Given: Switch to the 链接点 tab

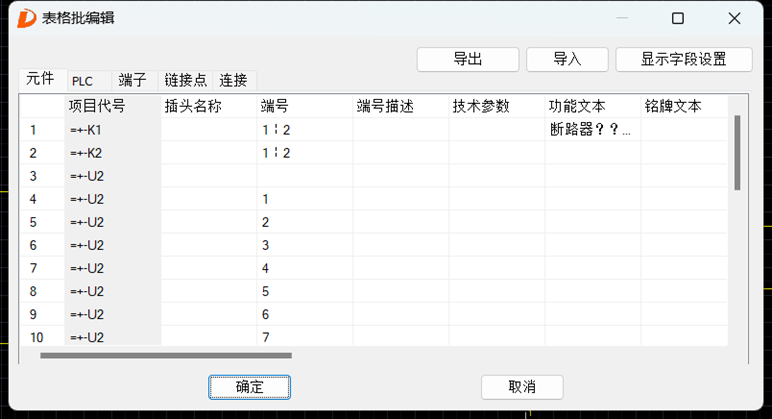Looking at the screenshot, I should (185, 81).
